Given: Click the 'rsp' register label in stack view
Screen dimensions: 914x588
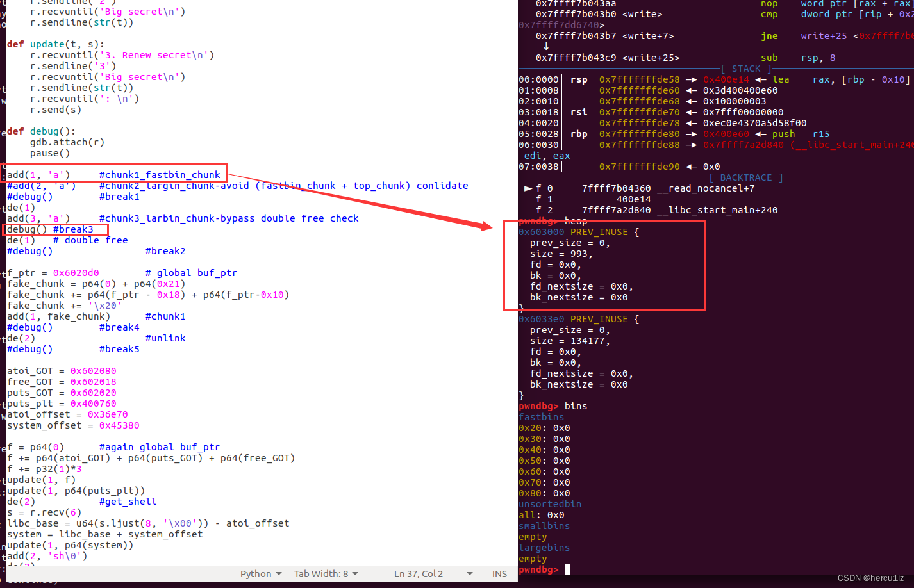Looking at the screenshot, I should (579, 79).
